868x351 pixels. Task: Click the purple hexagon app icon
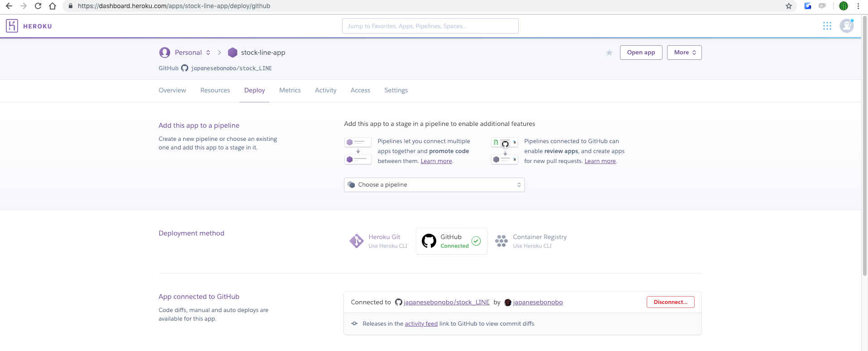pos(233,53)
